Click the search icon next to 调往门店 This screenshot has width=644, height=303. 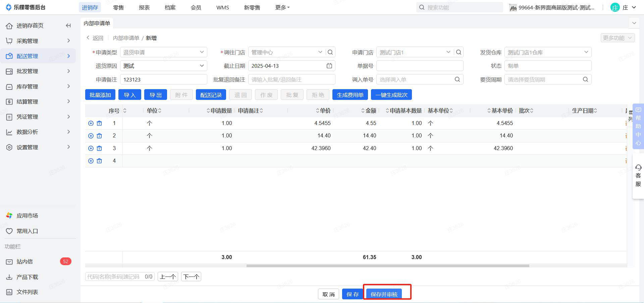(330, 52)
